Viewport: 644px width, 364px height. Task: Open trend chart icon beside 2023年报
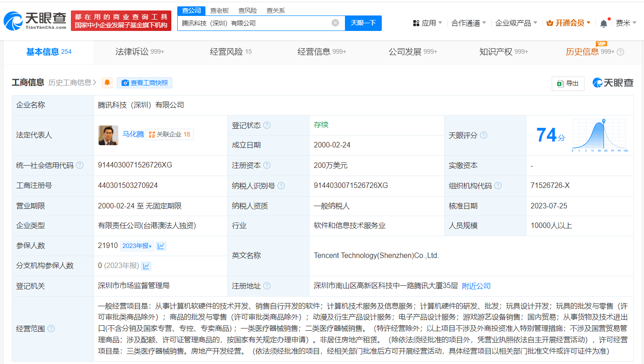(x=161, y=246)
